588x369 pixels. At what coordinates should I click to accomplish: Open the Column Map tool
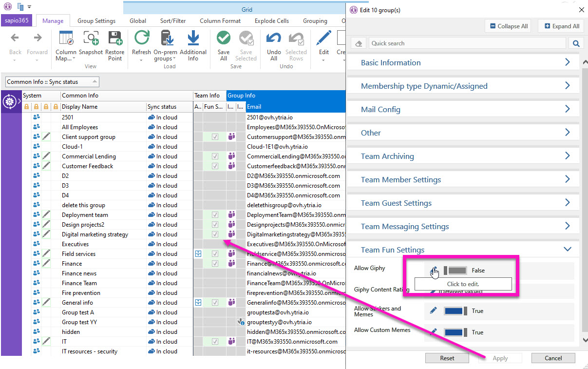tap(66, 39)
